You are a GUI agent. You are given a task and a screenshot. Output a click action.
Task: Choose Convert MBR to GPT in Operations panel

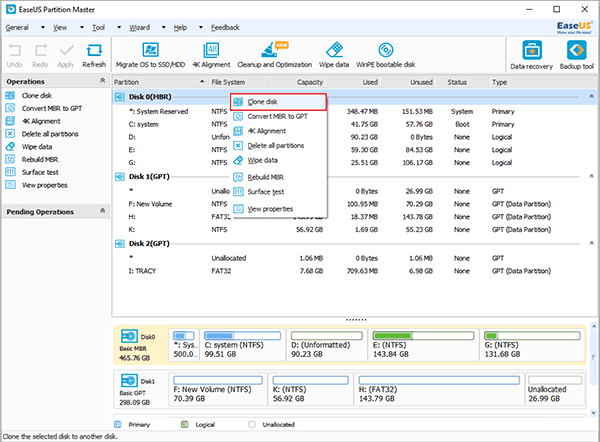52,108
